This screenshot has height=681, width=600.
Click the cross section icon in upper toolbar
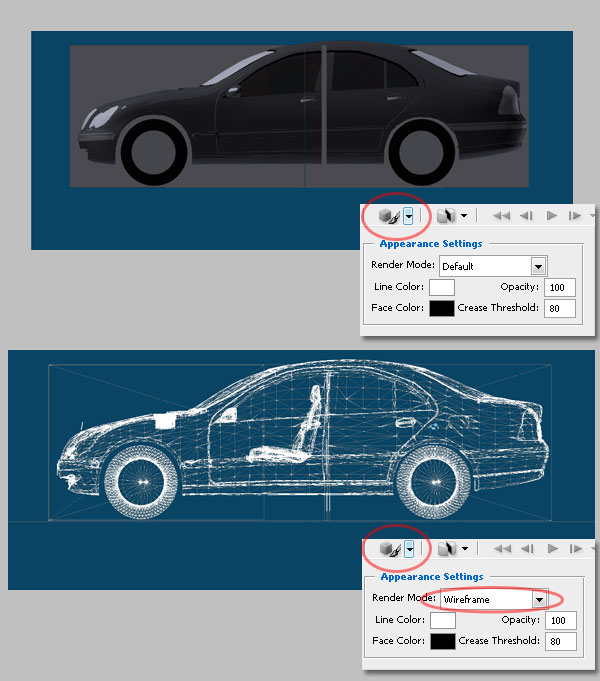point(445,215)
